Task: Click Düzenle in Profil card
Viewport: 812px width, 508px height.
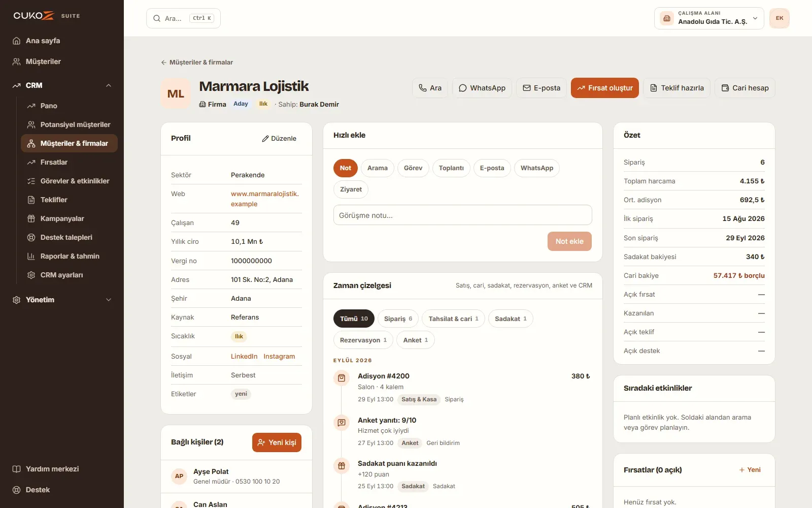Action: click(x=279, y=138)
